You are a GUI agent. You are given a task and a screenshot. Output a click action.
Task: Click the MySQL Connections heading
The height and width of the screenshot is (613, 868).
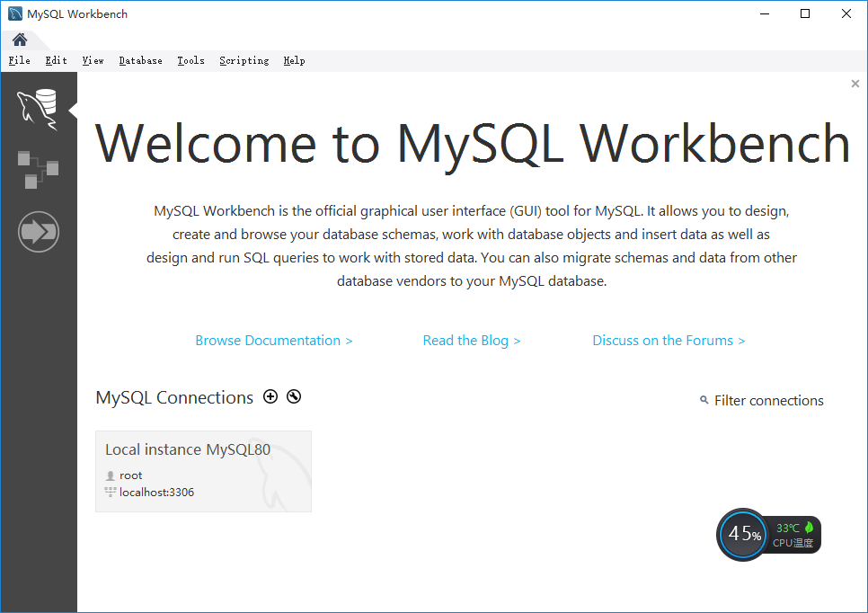click(174, 397)
